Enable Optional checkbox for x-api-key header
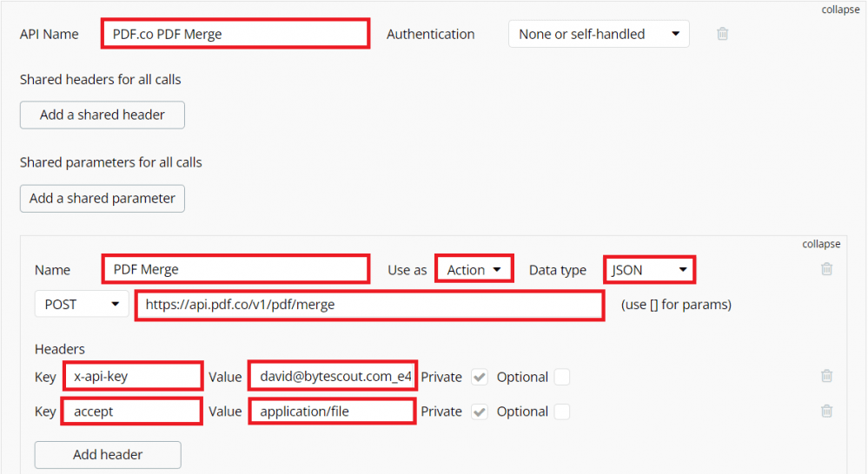This screenshot has width=868, height=474. pos(562,377)
